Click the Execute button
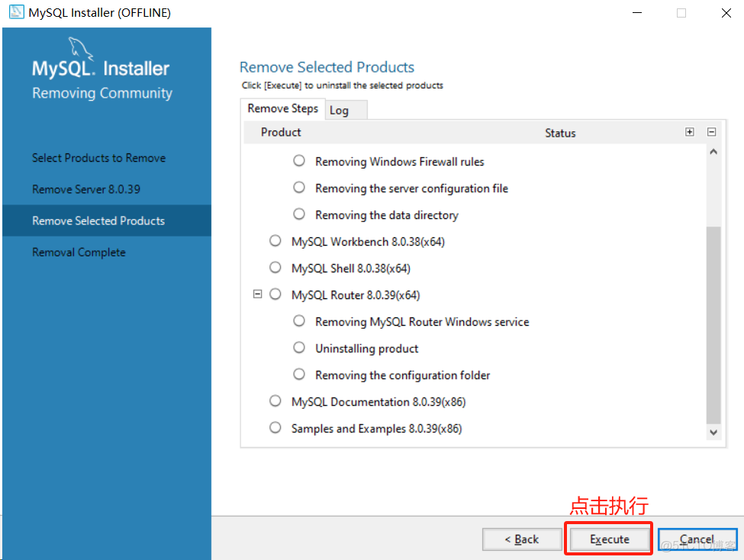Viewport: 744px width, 560px height. point(608,539)
